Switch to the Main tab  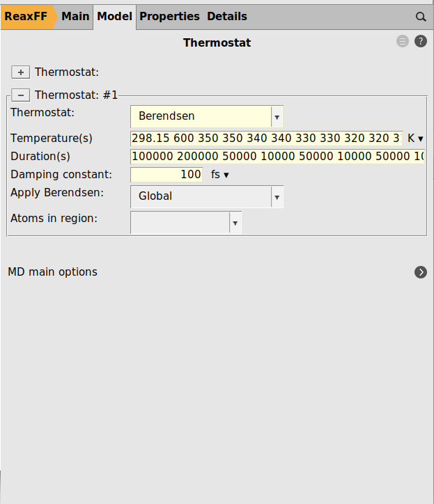[x=75, y=17]
